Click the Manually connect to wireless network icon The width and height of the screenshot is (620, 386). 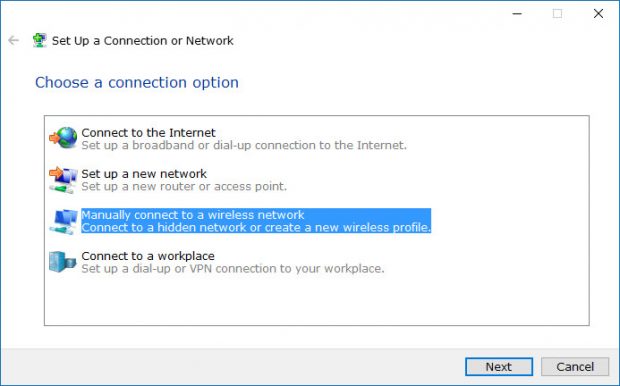tap(63, 221)
